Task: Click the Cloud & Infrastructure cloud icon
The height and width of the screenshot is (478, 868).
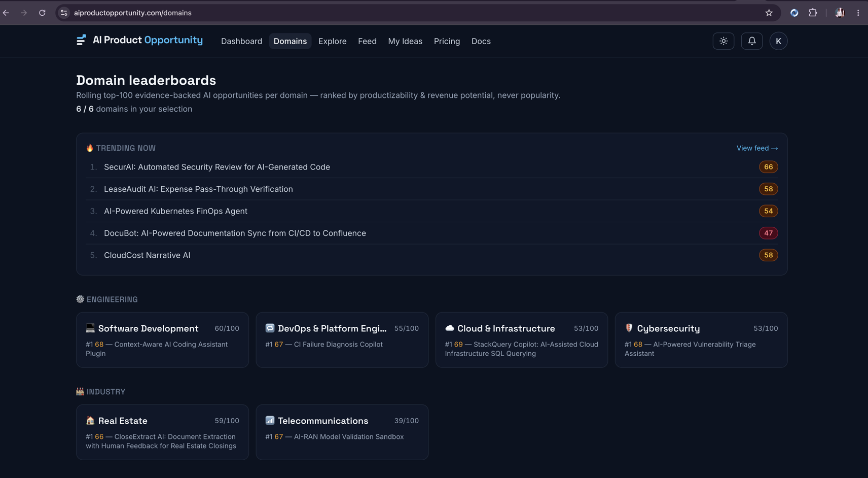Action: pyautogui.click(x=449, y=328)
